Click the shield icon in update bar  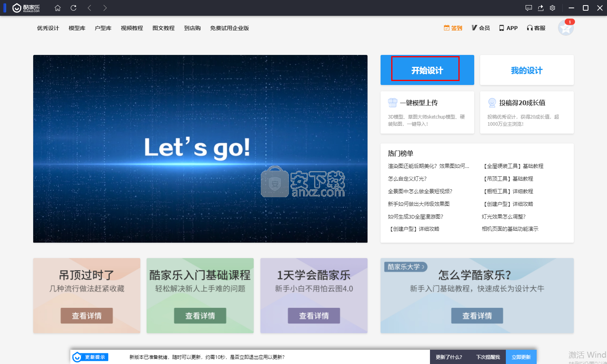click(x=77, y=357)
